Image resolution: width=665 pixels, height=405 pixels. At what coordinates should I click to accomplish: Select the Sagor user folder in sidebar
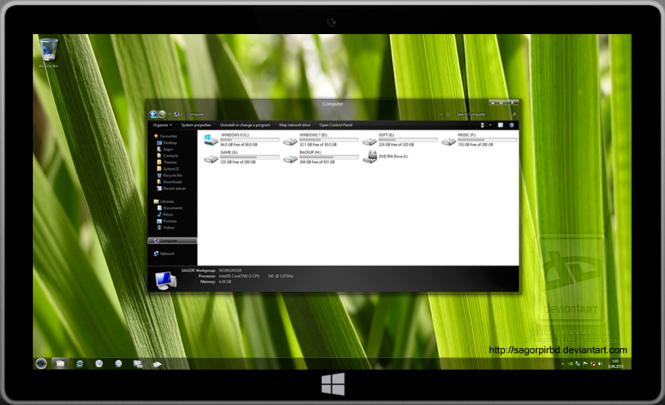pos(165,149)
